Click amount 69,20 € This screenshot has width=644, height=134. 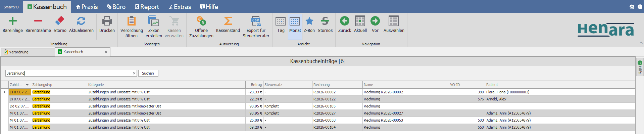[x=256, y=127]
